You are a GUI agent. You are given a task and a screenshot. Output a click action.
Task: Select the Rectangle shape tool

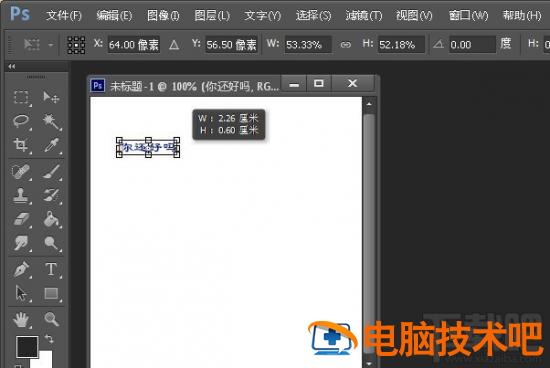tap(51, 293)
